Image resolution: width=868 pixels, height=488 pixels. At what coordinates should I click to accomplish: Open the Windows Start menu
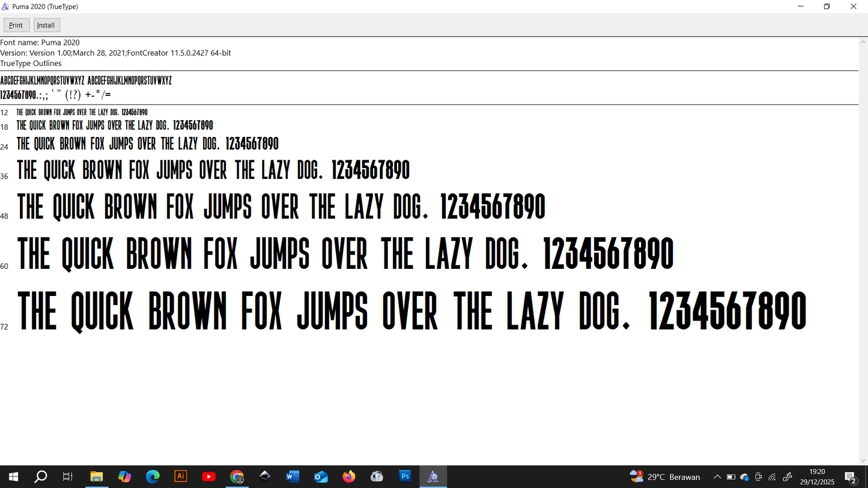(x=13, y=477)
